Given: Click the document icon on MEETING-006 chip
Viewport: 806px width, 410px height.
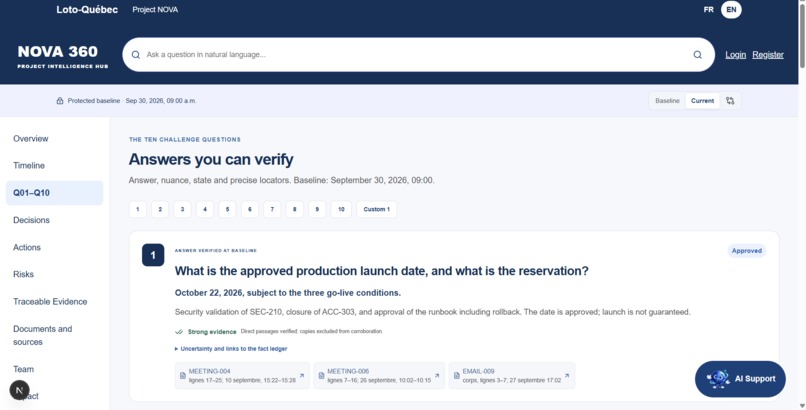Looking at the screenshot, I should click(321, 376).
